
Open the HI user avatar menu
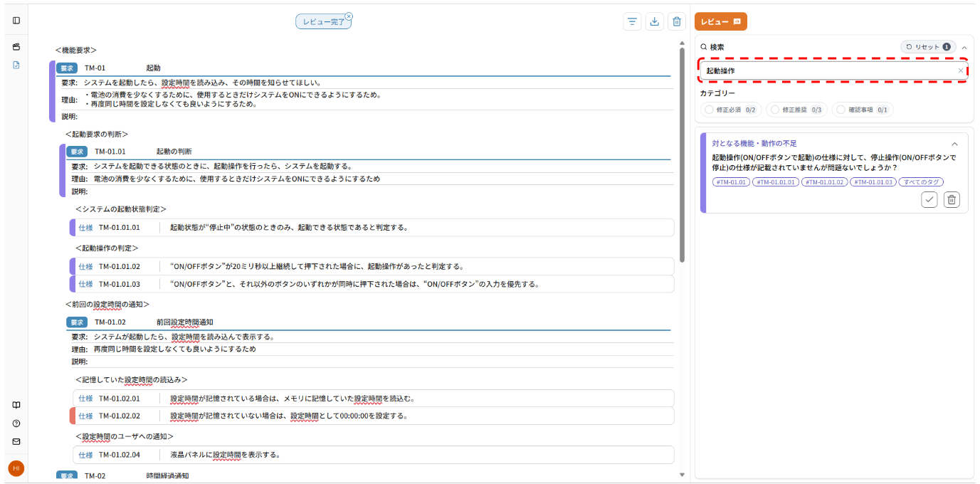tap(16, 468)
